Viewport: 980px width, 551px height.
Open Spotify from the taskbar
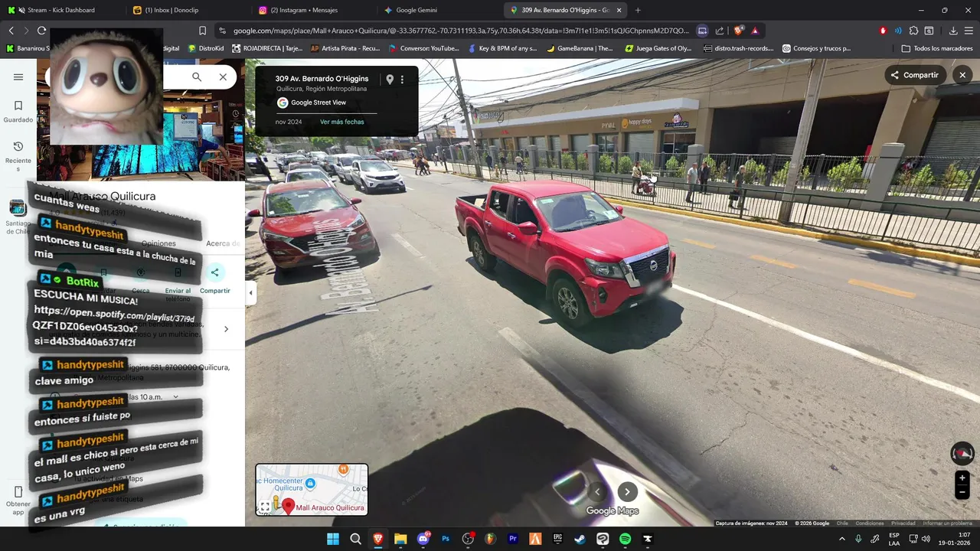(625, 539)
